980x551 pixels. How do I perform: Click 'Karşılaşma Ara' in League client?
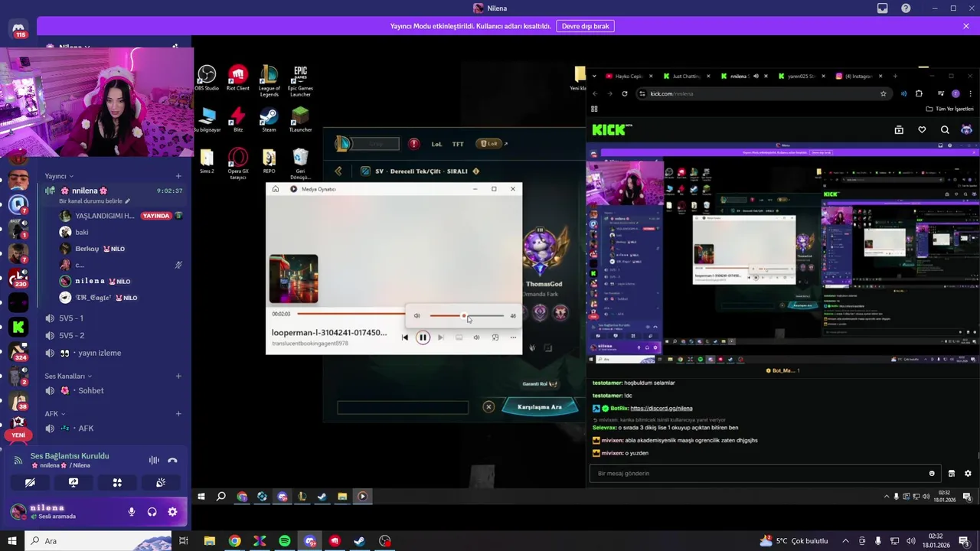540,407
